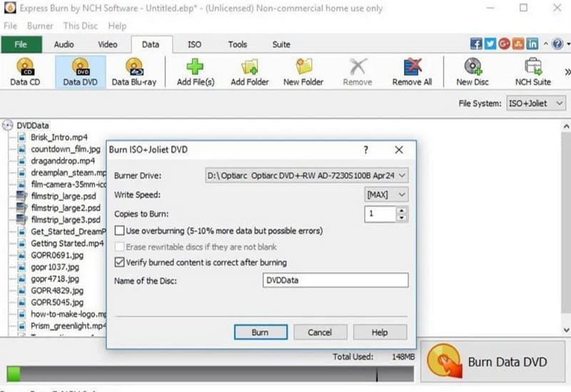Expand the Write Speed dropdown
571x392 pixels.
click(403, 194)
